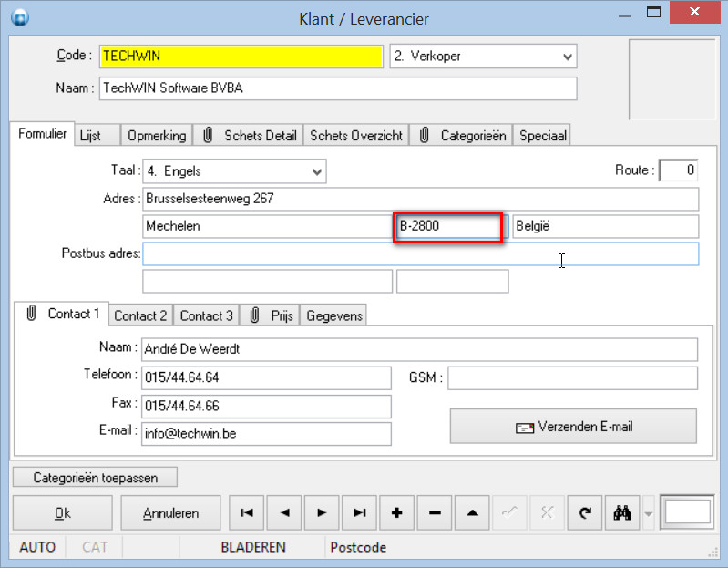Open the Prijs tab
Viewport: 728px width, 568px height.
point(271,315)
